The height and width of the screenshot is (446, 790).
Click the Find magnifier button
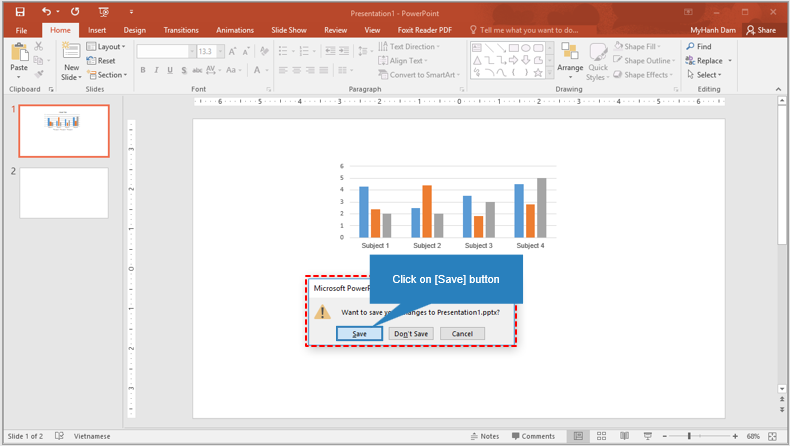point(699,46)
